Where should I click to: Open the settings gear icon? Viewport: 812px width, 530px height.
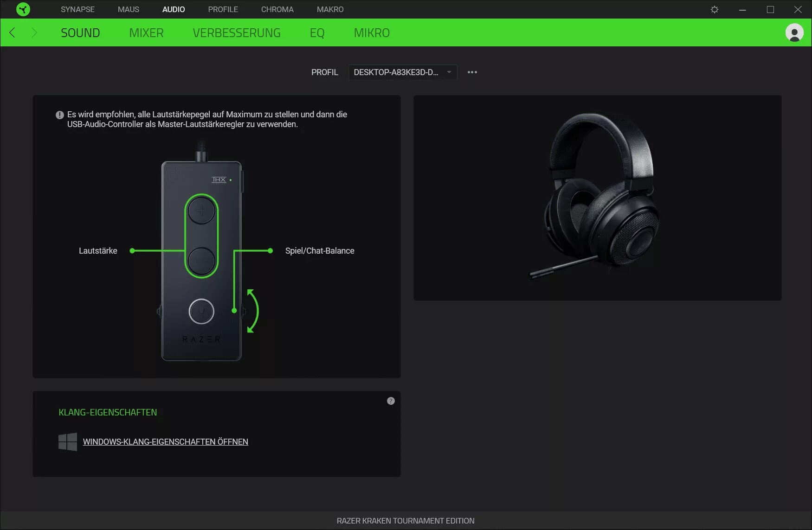[x=715, y=9]
